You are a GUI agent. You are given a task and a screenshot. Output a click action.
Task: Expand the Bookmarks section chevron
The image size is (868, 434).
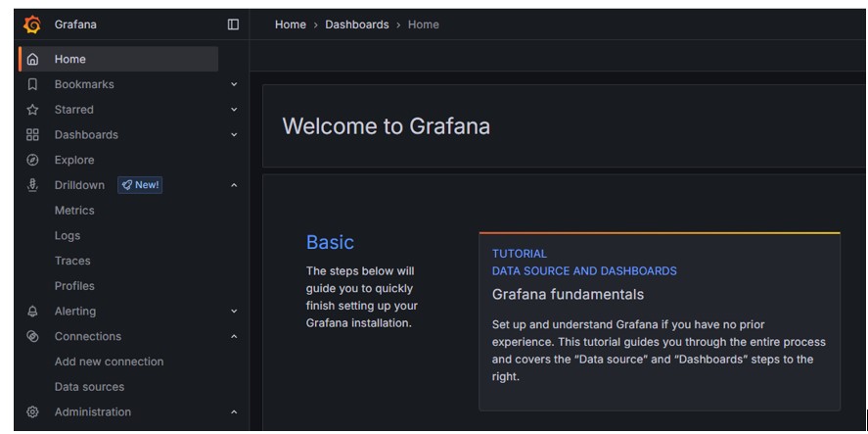click(x=234, y=85)
